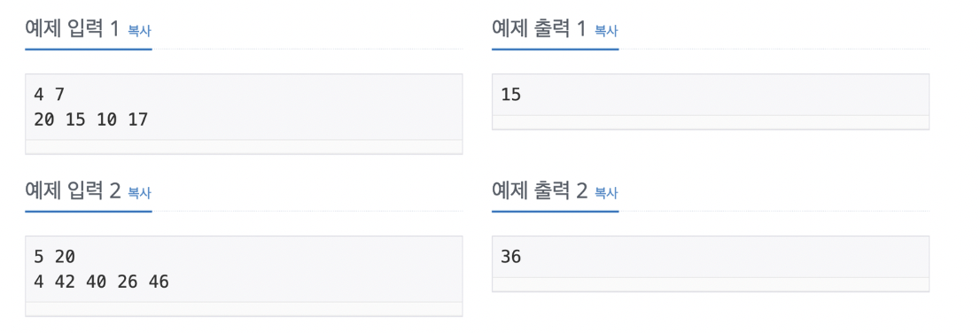Click the 예제 출력 1 heading
This screenshot has height=333, width=980.
(539, 28)
